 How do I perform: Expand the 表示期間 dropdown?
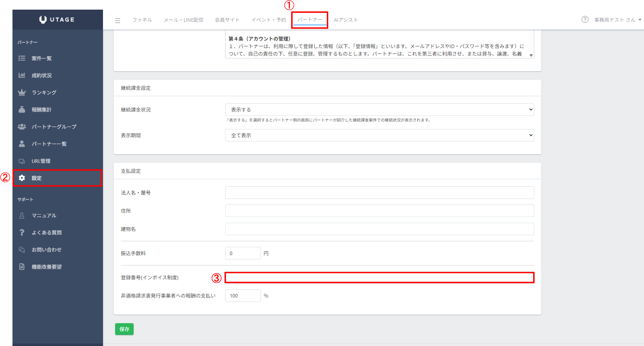pos(379,135)
